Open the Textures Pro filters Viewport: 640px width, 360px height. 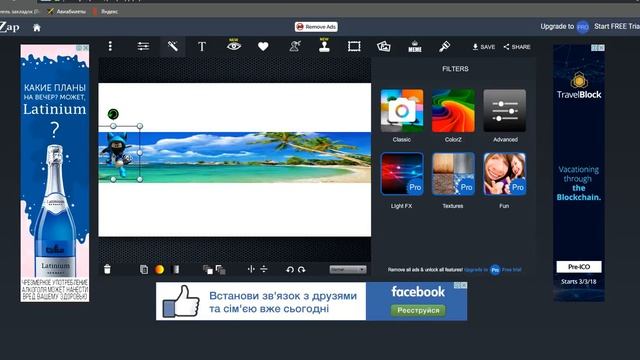pos(453,174)
